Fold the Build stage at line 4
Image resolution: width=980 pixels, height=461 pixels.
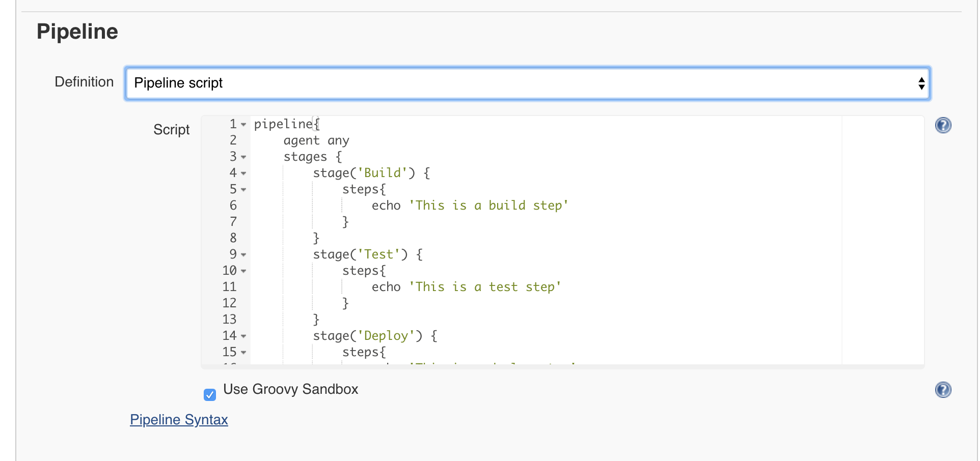tap(243, 174)
